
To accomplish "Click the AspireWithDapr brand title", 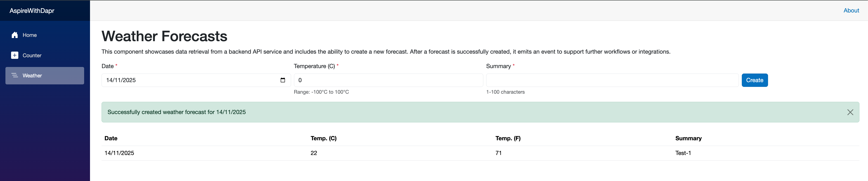I will tap(32, 11).
